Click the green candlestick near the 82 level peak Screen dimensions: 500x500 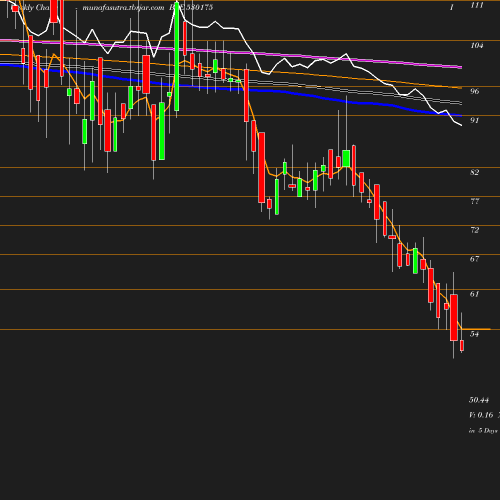pos(346,158)
